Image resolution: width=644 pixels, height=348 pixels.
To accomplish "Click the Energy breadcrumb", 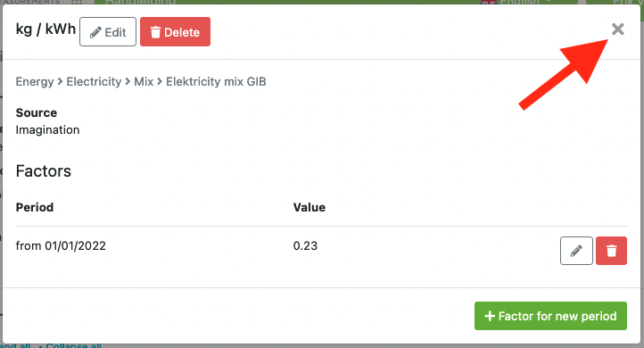I will tap(35, 82).
